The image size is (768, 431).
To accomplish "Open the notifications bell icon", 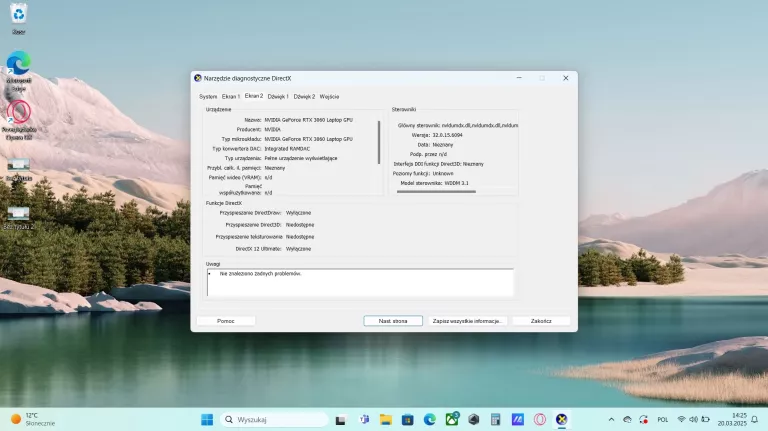I will (x=755, y=420).
